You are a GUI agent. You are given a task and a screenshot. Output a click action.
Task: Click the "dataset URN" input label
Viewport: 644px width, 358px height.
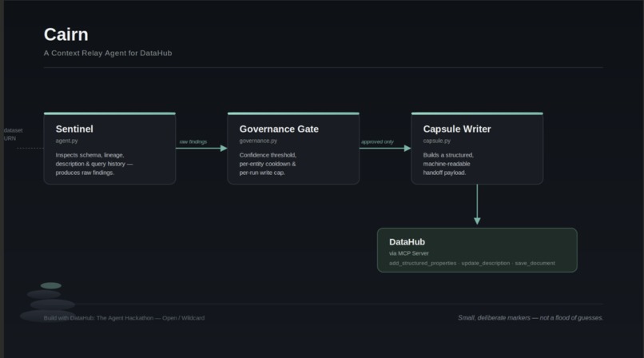click(x=13, y=134)
